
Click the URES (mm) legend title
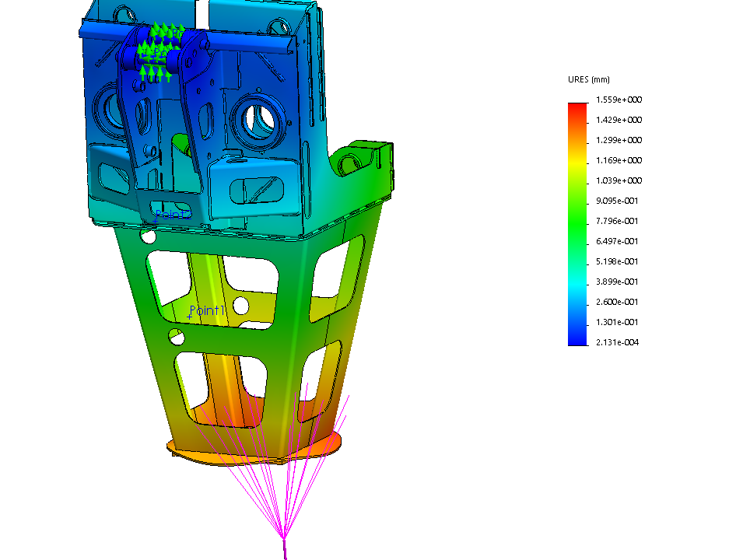[589, 80]
